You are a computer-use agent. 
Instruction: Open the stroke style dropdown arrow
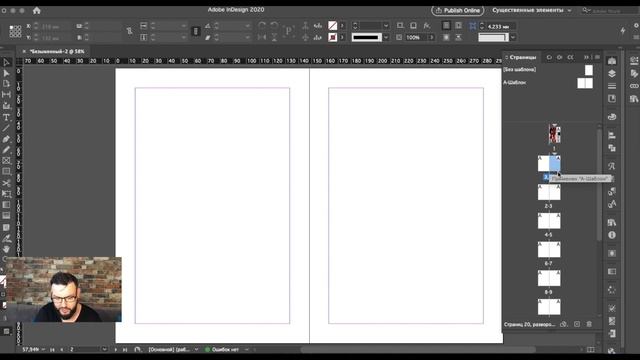coord(386,38)
